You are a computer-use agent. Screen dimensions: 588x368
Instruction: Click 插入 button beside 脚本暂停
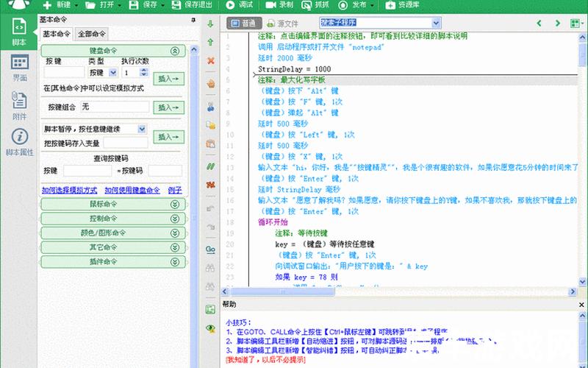(x=168, y=137)
